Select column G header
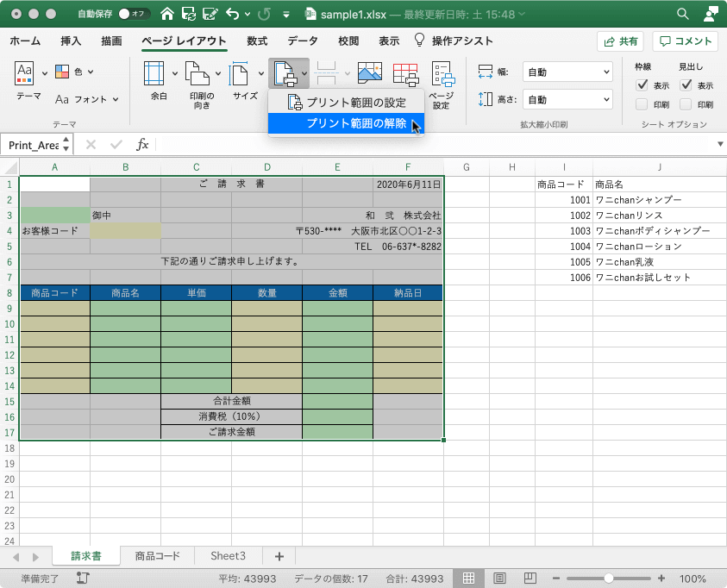 coord(466,167)
